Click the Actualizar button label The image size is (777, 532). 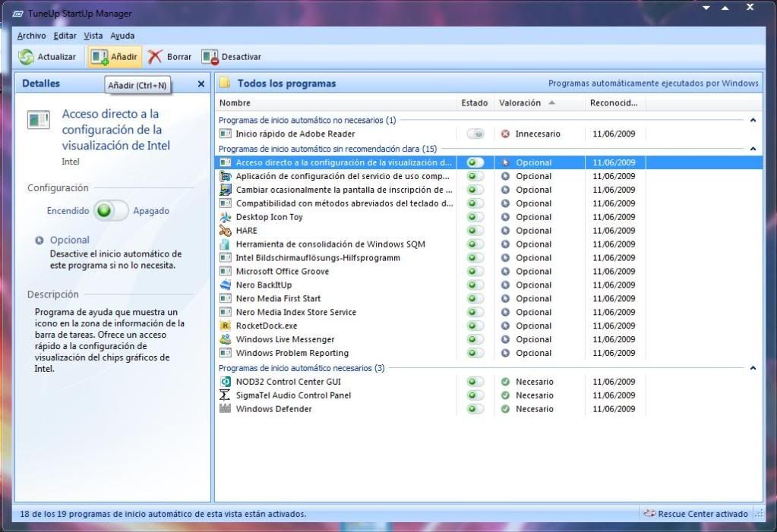pyautogui.click(x=57, y=57)
